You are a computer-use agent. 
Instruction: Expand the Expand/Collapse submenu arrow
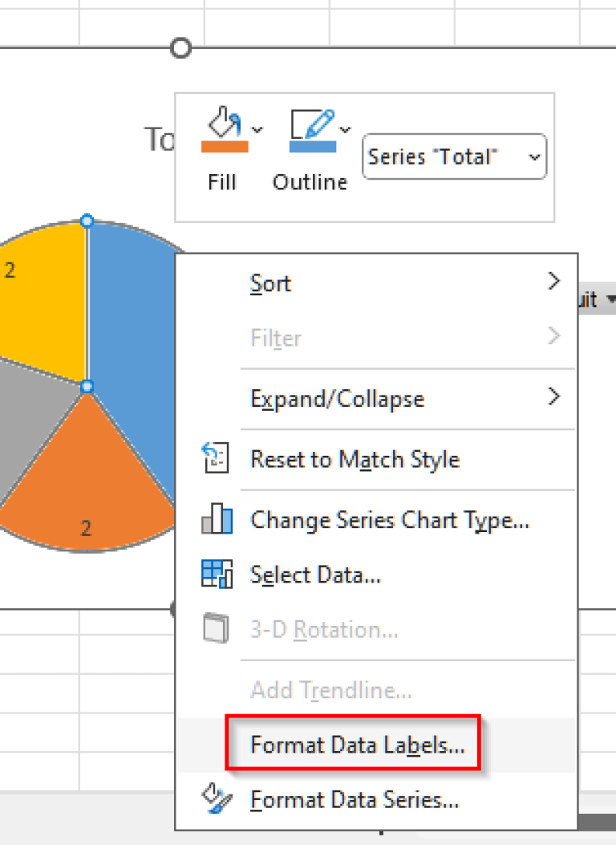553,396
